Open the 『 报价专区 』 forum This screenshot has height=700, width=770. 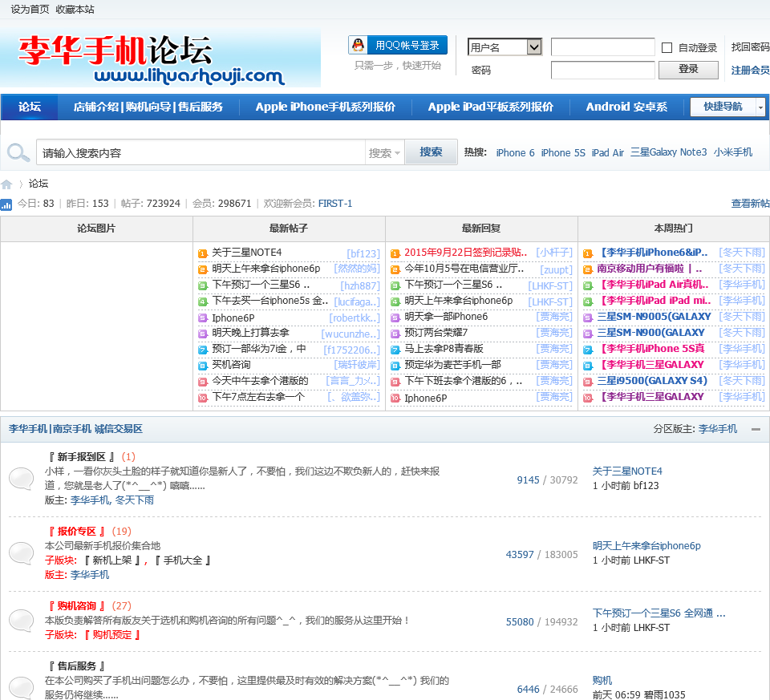[76, 532]
